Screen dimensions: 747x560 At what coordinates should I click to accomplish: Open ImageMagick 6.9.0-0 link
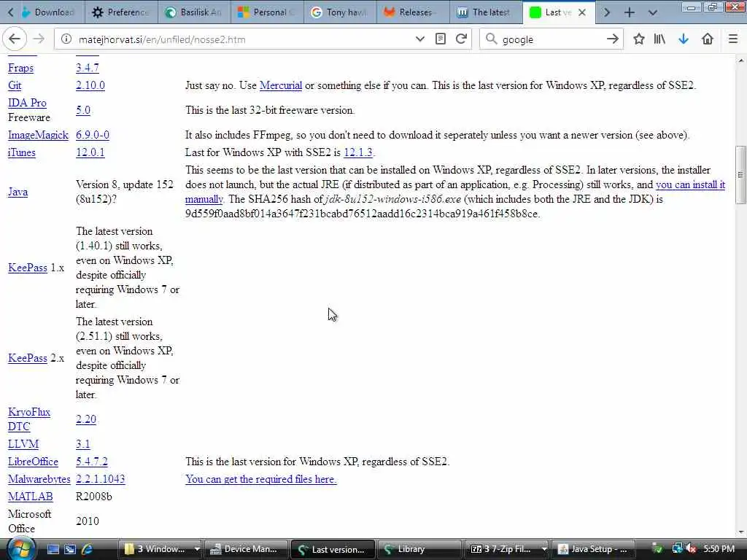pos(93,135)
